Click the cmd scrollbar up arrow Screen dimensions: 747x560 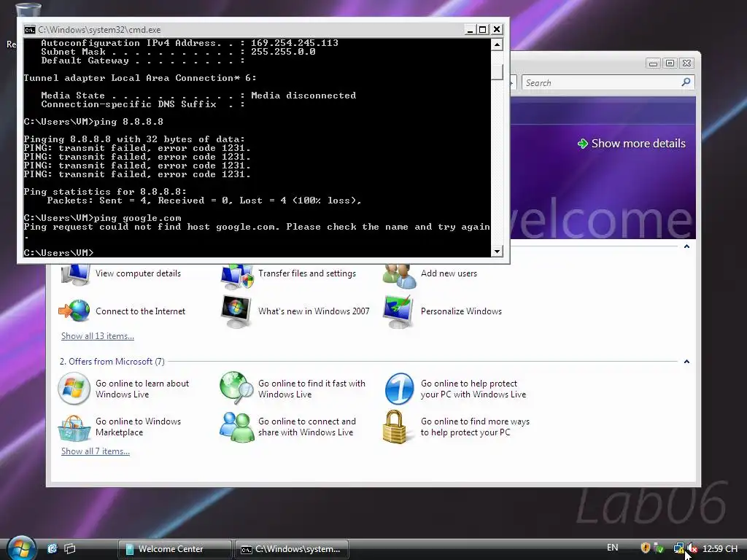tap(497, 44)
